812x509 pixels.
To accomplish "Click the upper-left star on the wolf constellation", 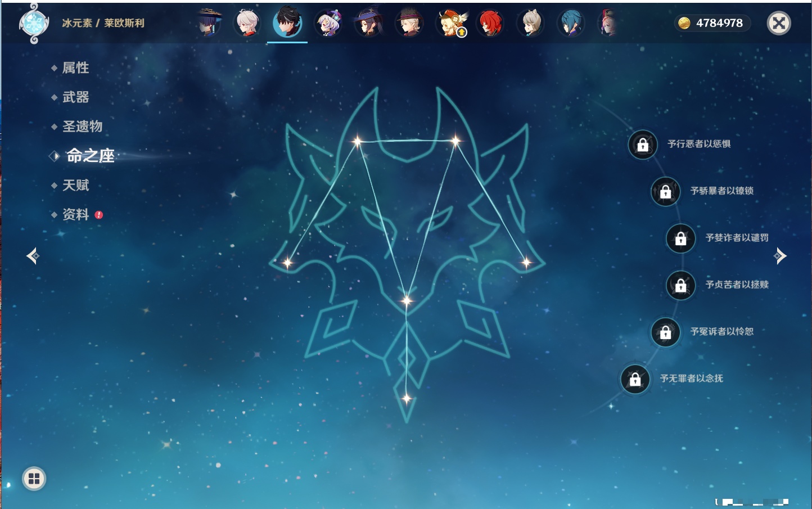I will 357,141.
